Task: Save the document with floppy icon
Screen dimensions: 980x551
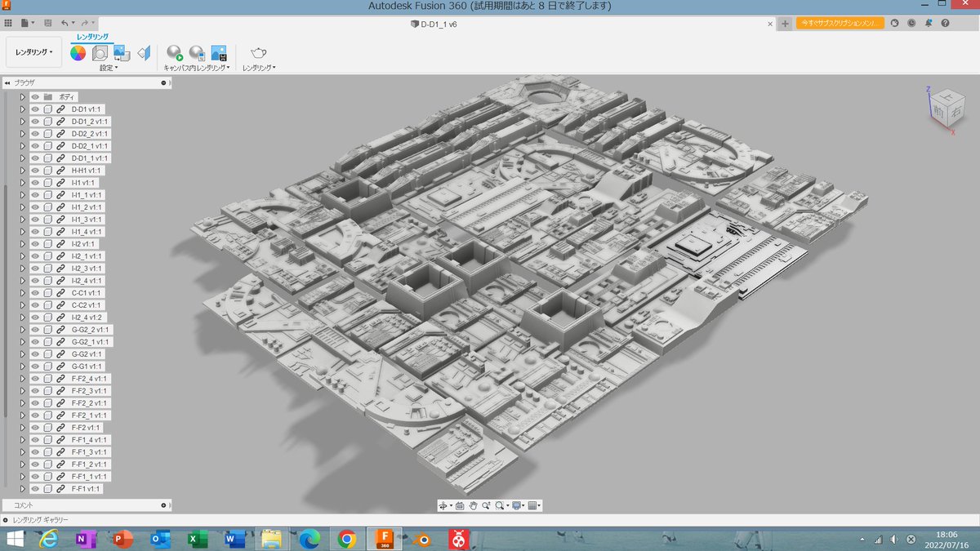Action: 47,23
